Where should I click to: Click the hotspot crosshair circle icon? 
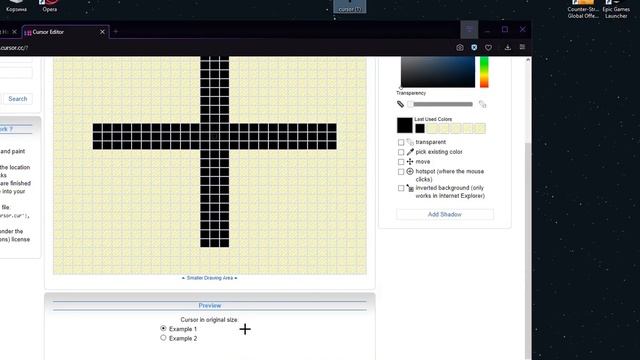tap(410, 171)
